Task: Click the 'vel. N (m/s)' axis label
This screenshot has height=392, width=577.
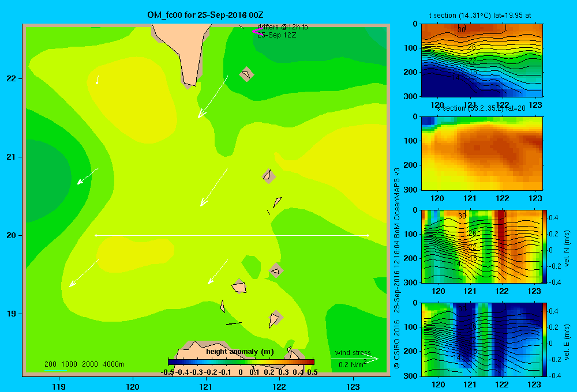Action: [x=567, y=248]
